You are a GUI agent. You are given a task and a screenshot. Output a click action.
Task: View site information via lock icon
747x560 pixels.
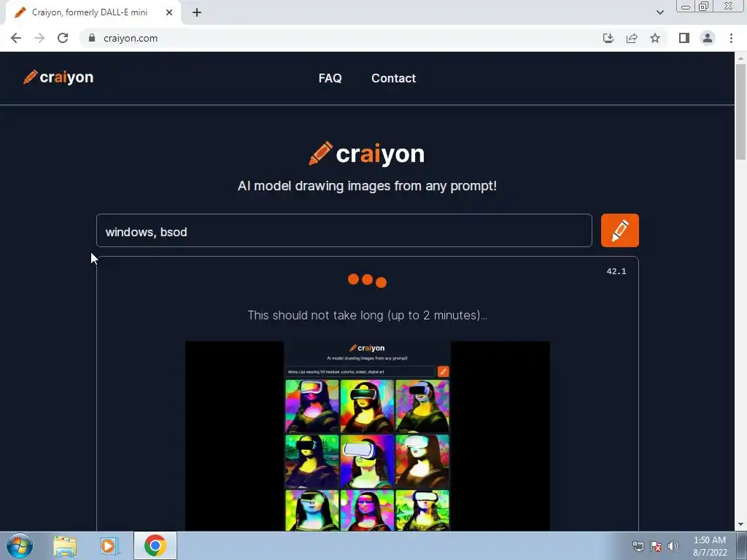coord(92,38)
